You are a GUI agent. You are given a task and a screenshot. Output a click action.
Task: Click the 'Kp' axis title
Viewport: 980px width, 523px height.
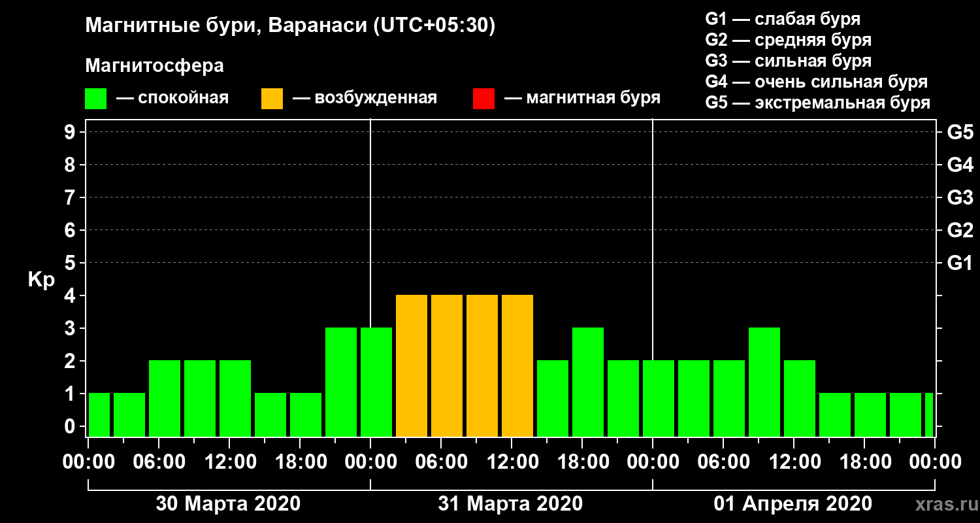pos(41,280)
